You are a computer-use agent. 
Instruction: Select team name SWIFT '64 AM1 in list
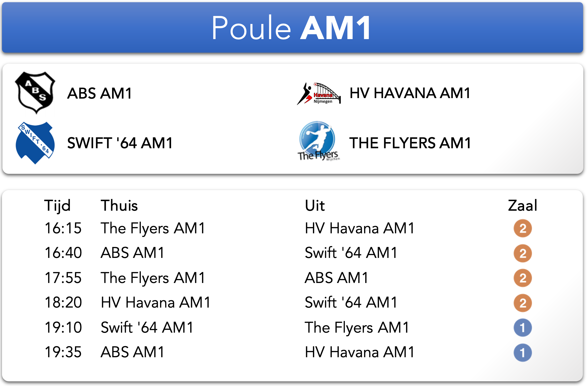coord(120,143)
